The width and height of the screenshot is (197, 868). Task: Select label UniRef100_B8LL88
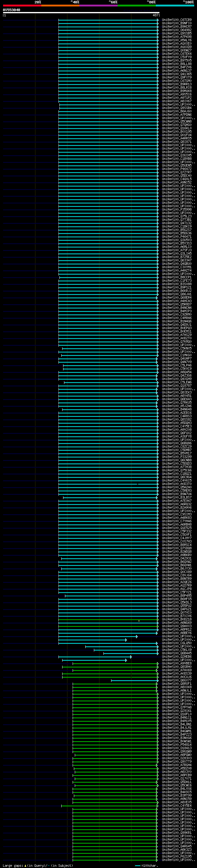click(177, 64)
